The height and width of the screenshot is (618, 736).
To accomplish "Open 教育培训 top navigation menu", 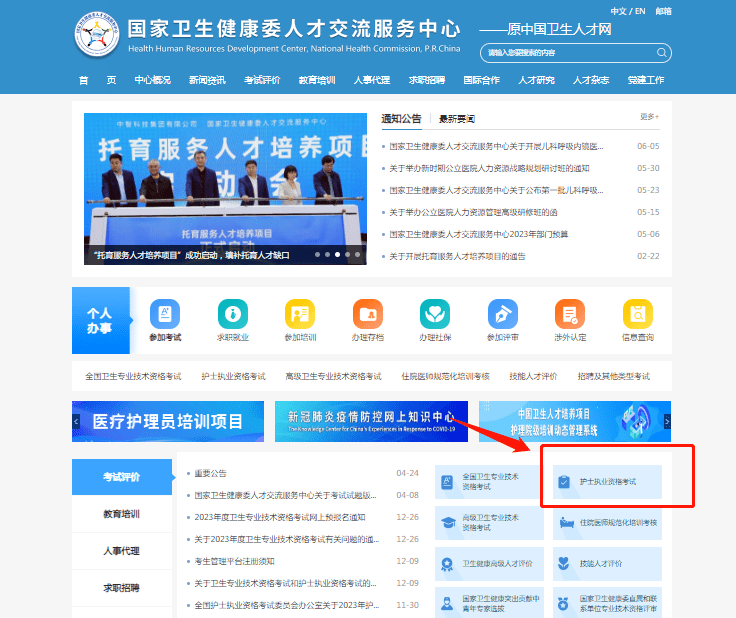I will click(317, 80).
